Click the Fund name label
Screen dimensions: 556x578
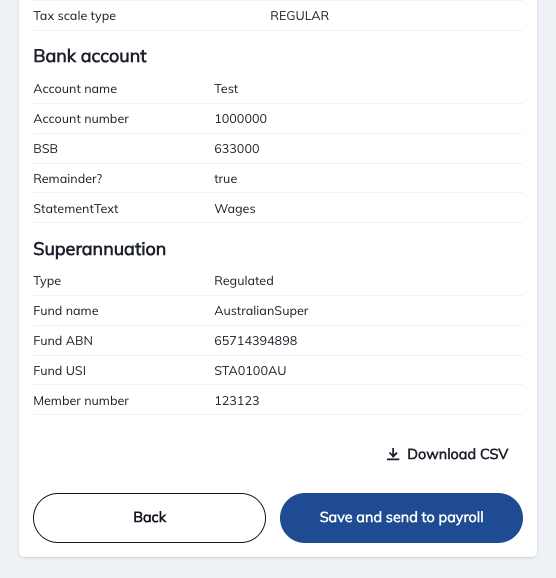[x=66, y=311]
